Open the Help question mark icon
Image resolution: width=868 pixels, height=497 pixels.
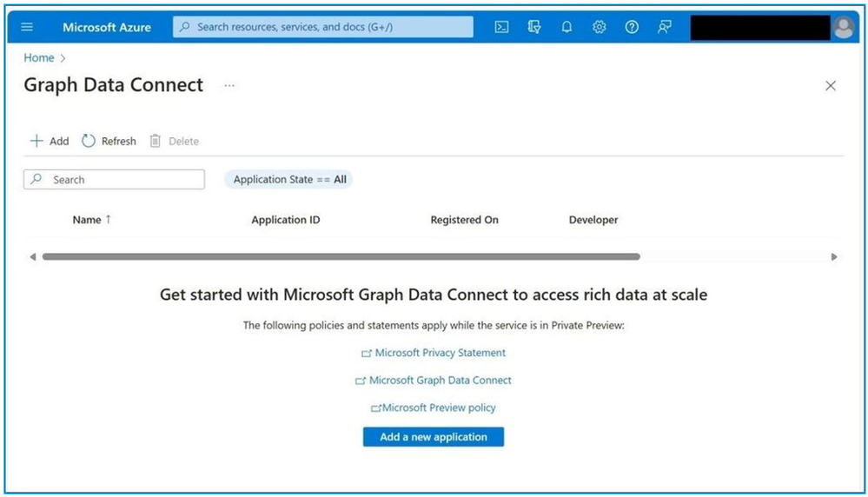click(x=632, y=27)
